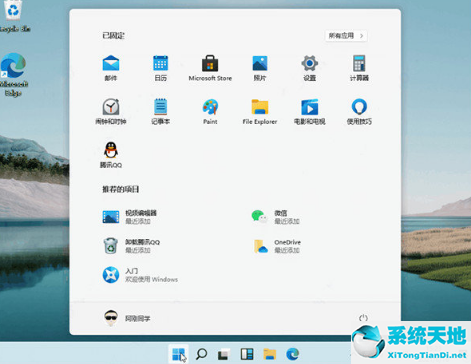Click the 推荐的项目 (Recommended) heading text
Screen dimensions: 471x364
pyautogui.click(x=120, y=189)
